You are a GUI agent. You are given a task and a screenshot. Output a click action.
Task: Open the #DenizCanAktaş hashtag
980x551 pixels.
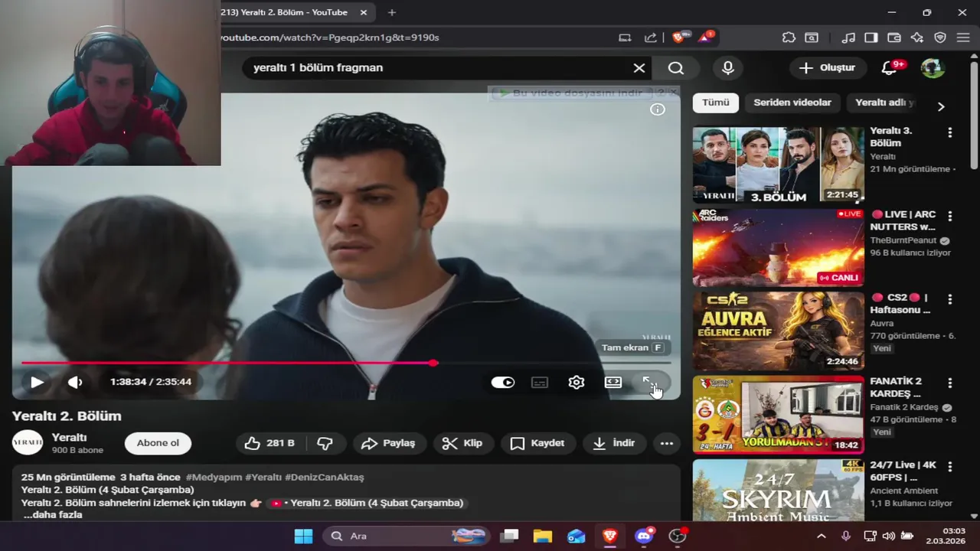point(324,477)
